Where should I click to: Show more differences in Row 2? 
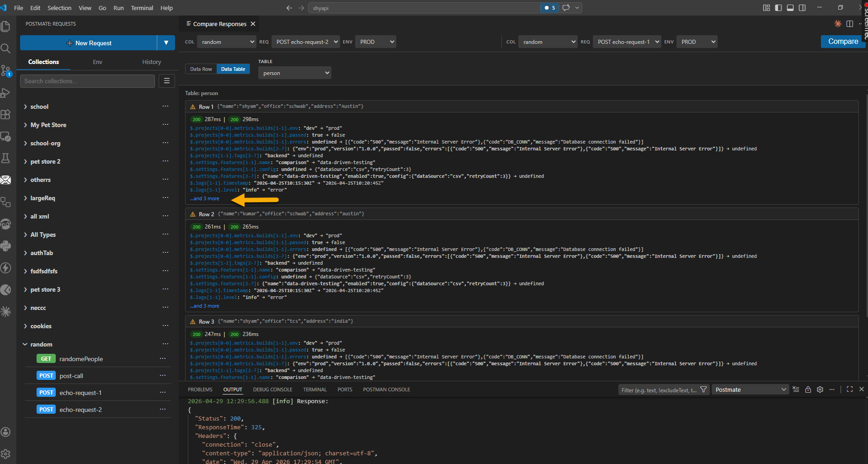pyautogui.click(x=205, y=306)
